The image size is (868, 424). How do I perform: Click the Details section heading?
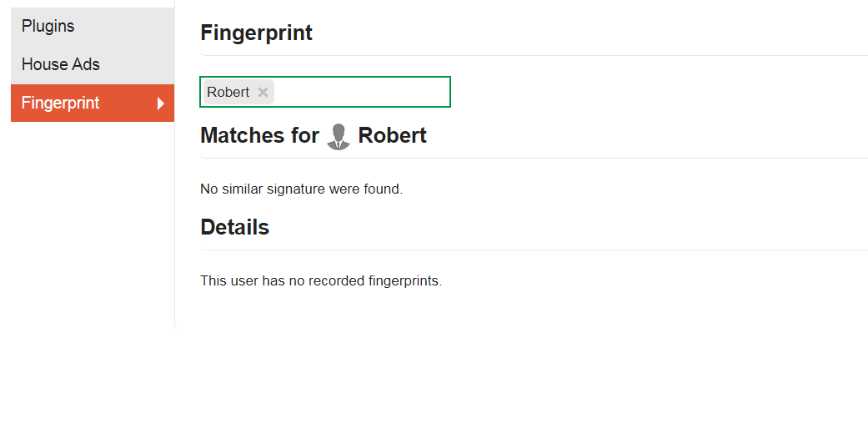coord(234,227)
